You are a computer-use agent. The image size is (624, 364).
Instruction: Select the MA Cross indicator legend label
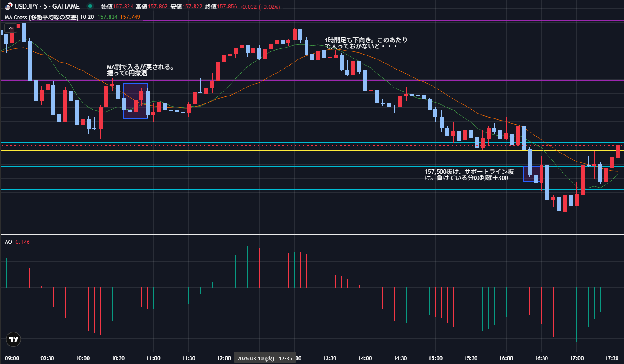coord(41,17)
